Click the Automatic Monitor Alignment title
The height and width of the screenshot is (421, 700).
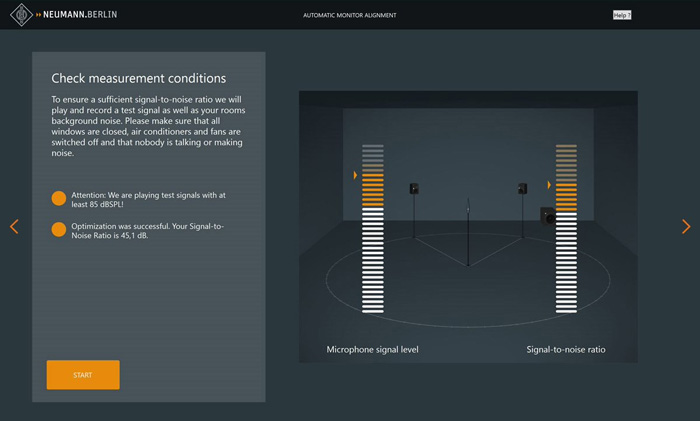click(350, 15)
